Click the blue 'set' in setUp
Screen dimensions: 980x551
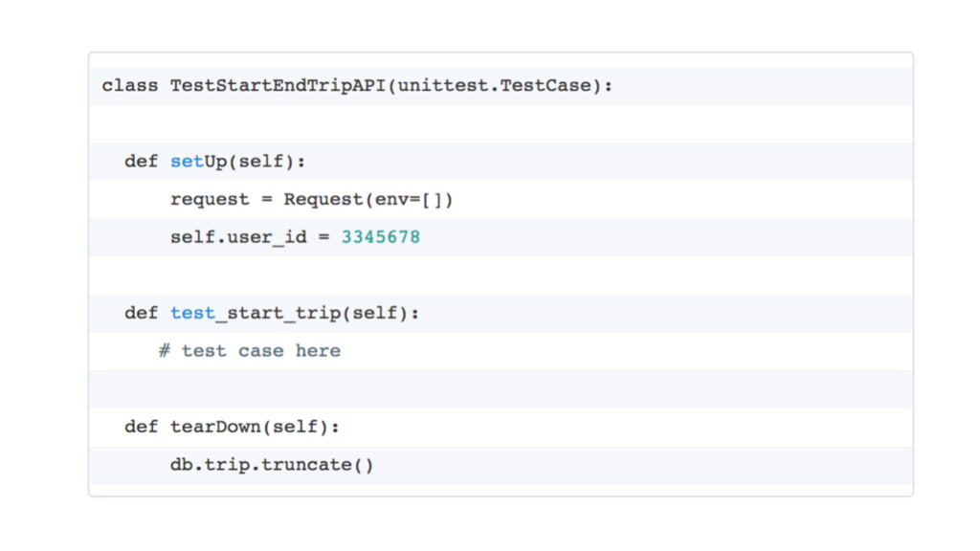pyautogui.click(x=187, y=161)
